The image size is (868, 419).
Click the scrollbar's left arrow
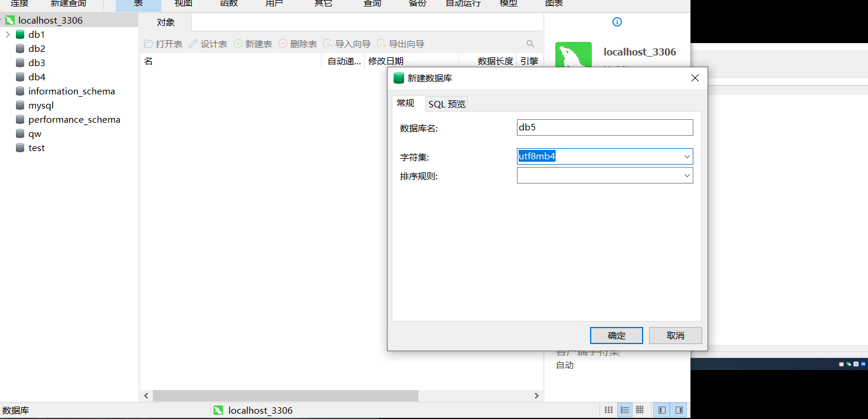point(146,395)
